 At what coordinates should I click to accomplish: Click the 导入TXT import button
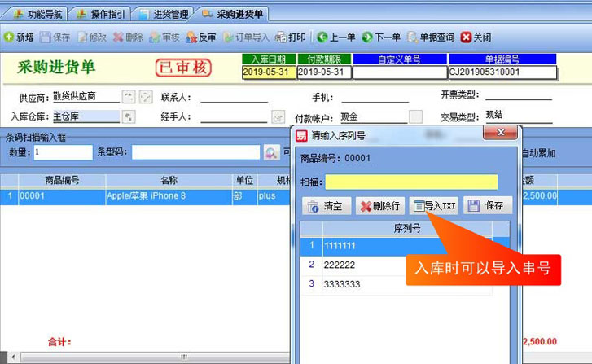click(x=435, y=206)
